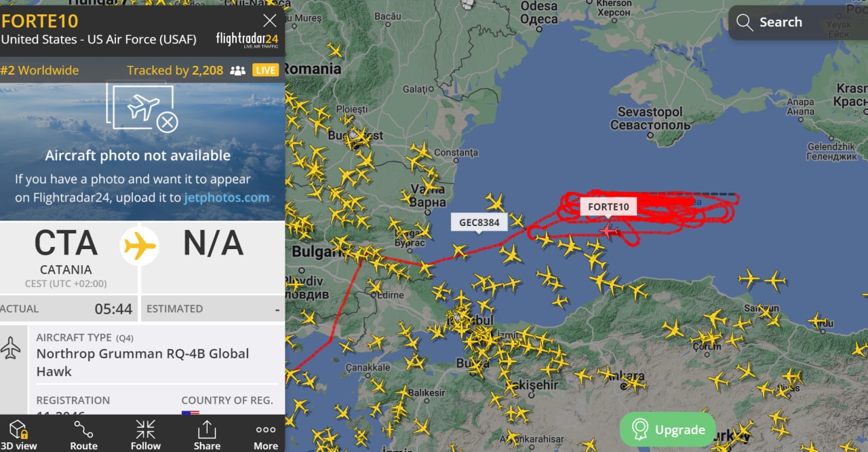Click the jetphotos.com link
868x452 pixels.
point(226,198)
